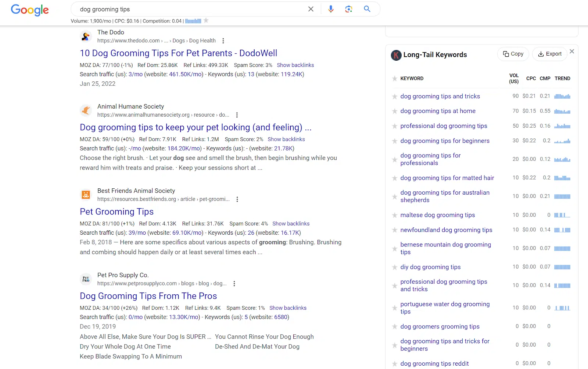Clear the search box text
588x369 pixels.
[x=311, y=9]
